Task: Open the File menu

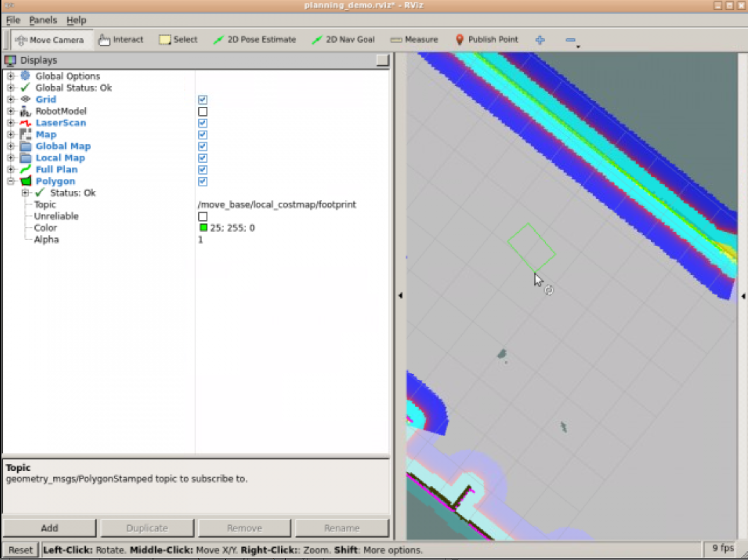Action: tap(13, 20)
